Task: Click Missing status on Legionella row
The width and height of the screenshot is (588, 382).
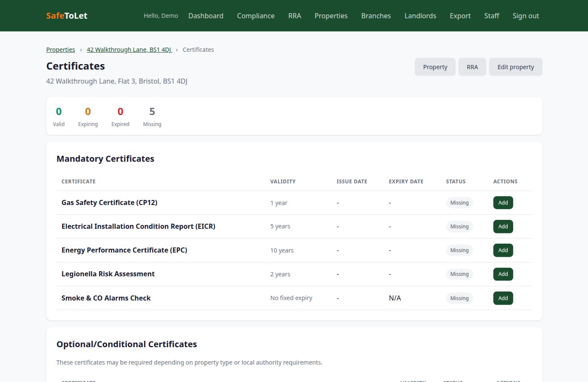Action: pyautogui.click(x=459, y=274)
